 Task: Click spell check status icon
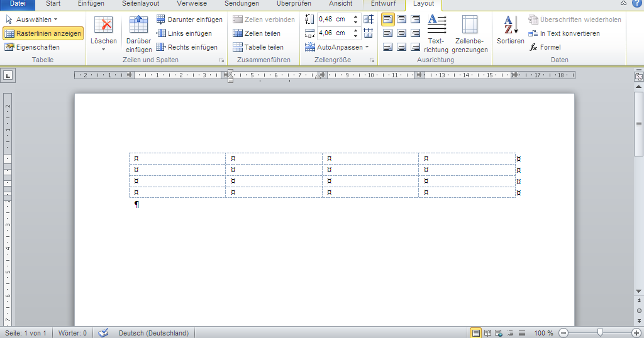click(x=103, y=333)
